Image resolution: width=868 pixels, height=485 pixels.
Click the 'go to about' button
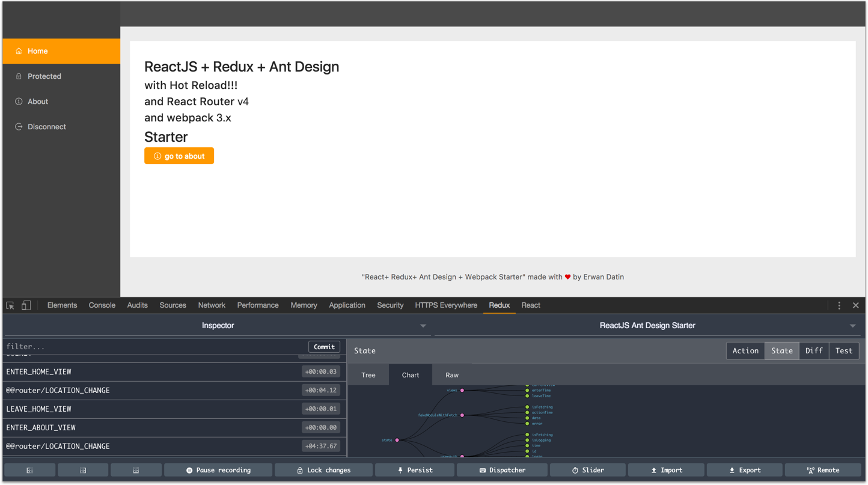[x=179, y=156]
